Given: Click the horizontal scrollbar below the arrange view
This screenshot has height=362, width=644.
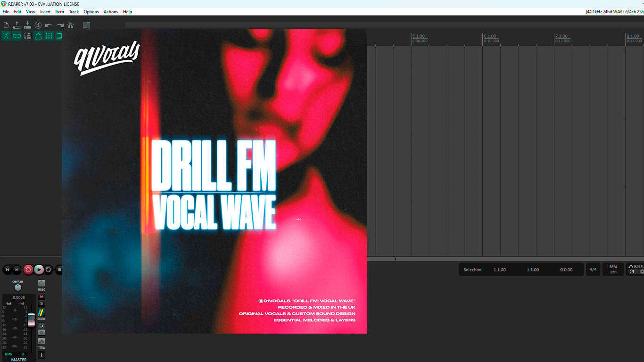Looking at the screenshot, I should 505,259.
